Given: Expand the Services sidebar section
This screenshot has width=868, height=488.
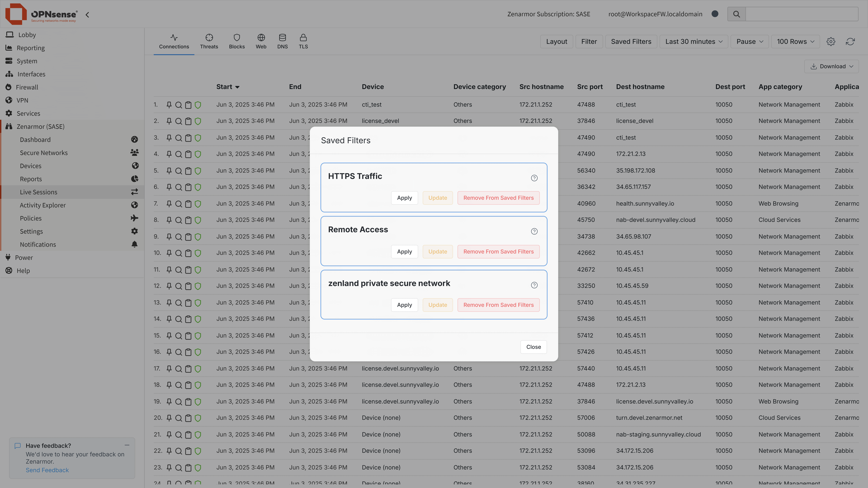Looking at the screenshot, I should 28,114.
